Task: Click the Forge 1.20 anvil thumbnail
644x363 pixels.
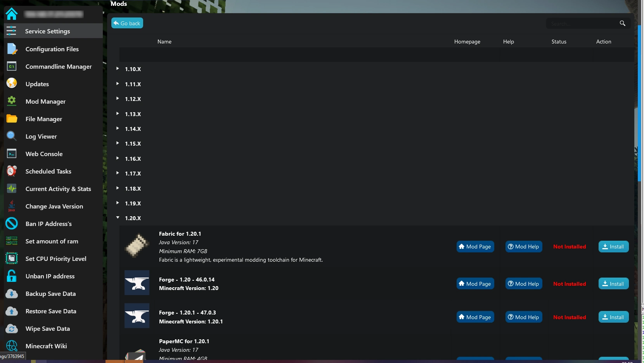Action: coord(137,283)
